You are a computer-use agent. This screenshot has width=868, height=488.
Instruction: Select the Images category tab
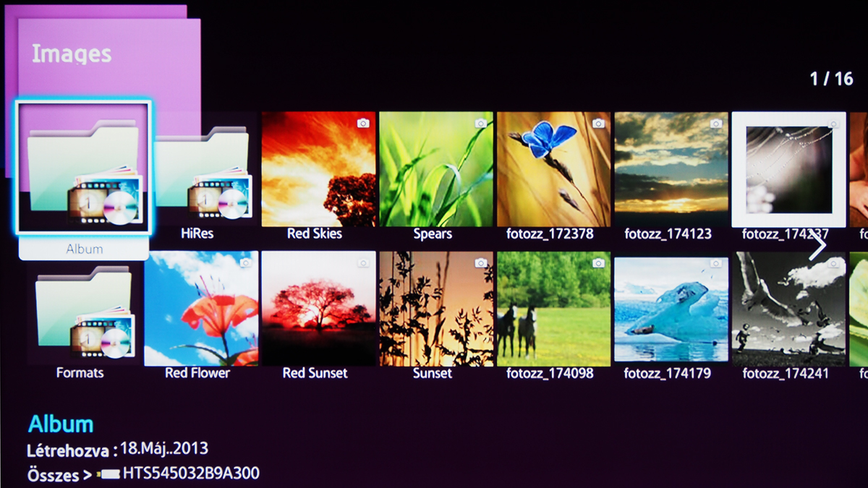pyautogui.click(x=72, y=54)
